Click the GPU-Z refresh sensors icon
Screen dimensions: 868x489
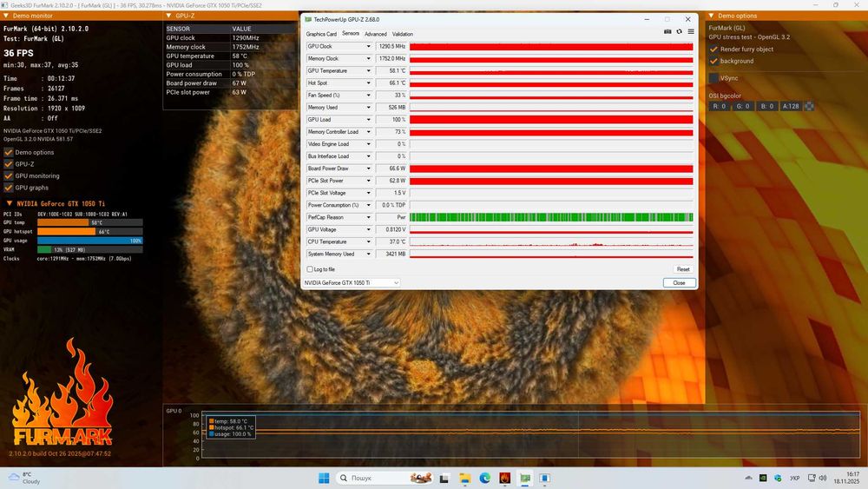[680, 31]
